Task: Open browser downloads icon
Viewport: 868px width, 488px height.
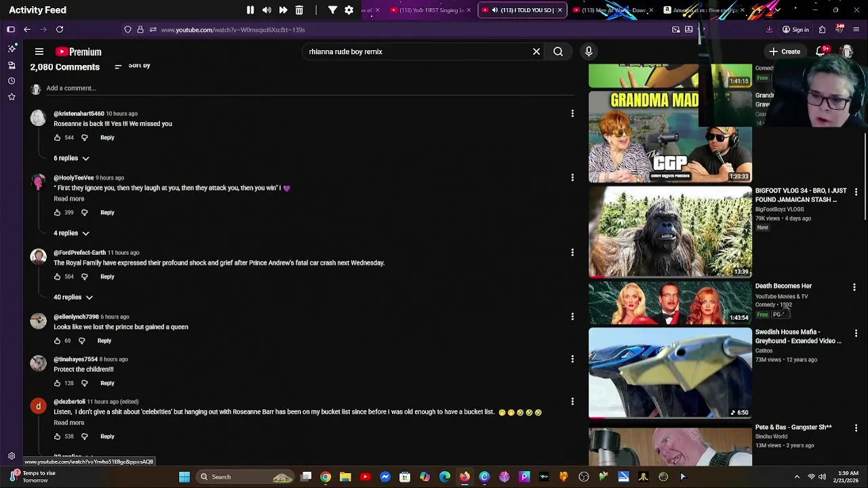Action: [x=769, y=30]
